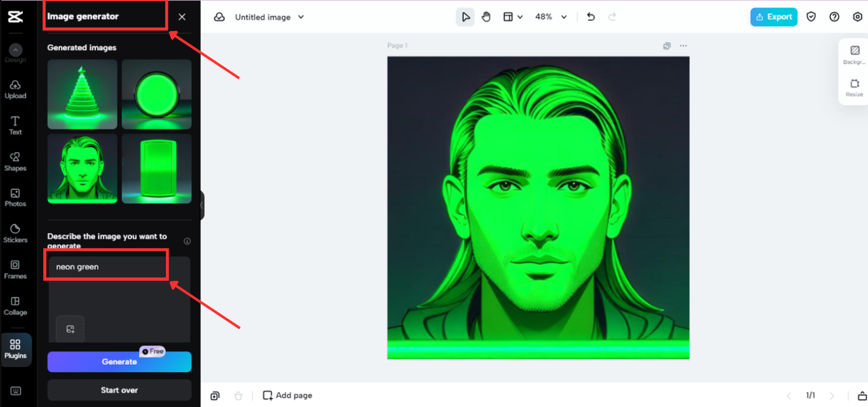The image size is (868, 407).
Task: Open the Plugins sidebar panel
Action: click(16, 349)
